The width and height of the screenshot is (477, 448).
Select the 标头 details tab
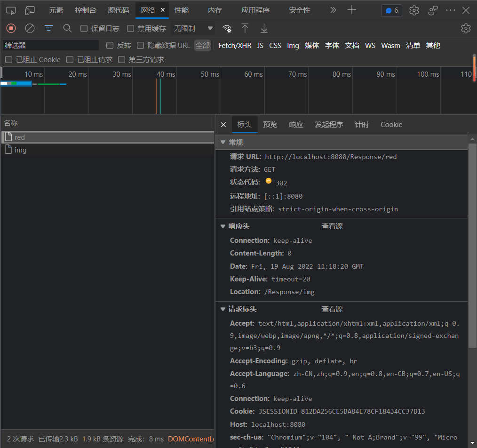tap(244, 125)
